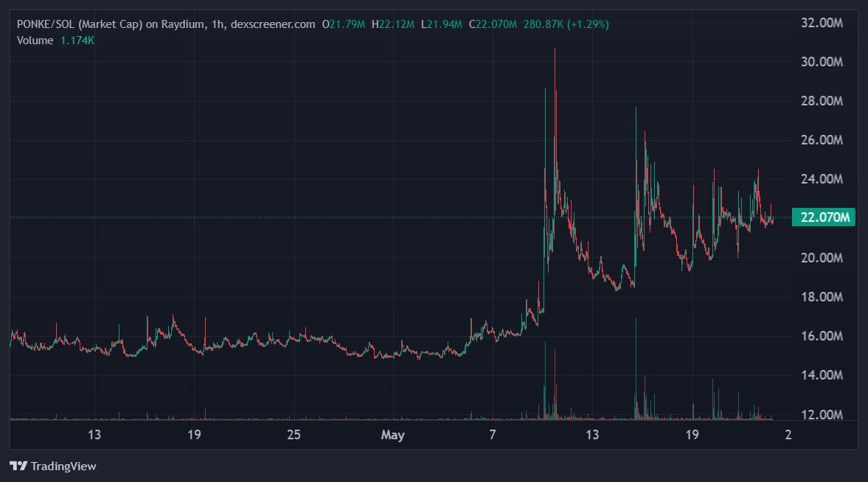868x482 pixels.
Task: Select the current price tag 22.070M
Action: pyautogui.click(x=824, y=217)
